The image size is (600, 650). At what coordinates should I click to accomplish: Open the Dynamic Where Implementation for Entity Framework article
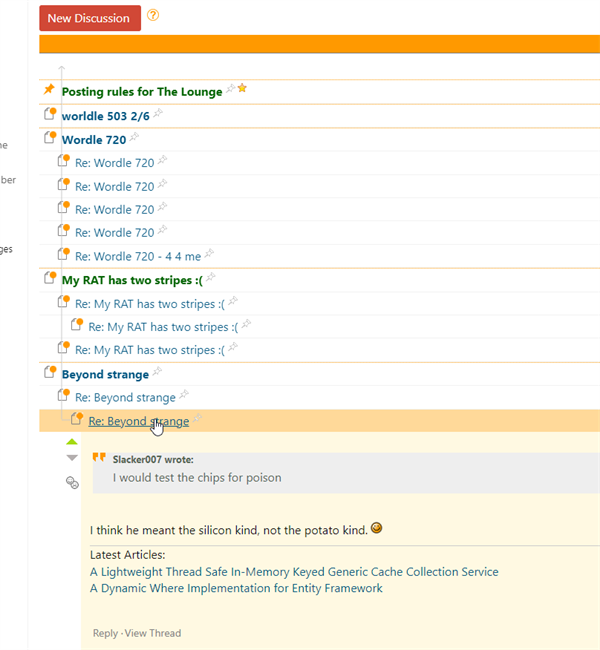tap(236, 588)
